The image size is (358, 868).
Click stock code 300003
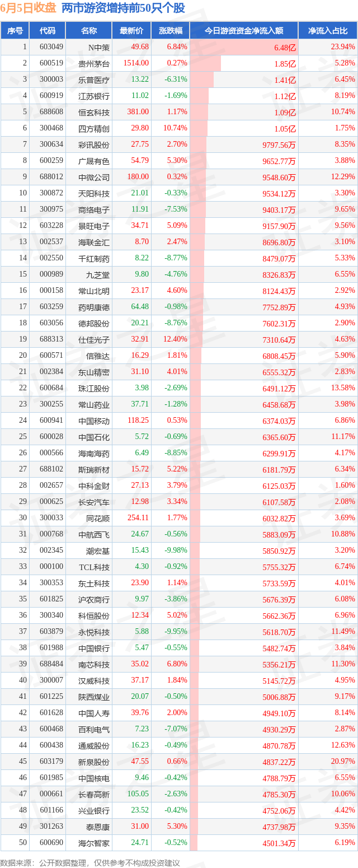pos(51,80)
